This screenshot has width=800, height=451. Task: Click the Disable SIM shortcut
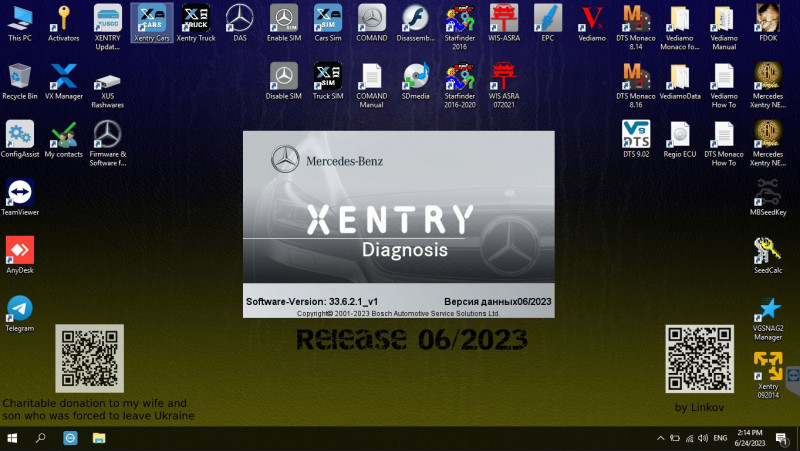tap(284, 82)
